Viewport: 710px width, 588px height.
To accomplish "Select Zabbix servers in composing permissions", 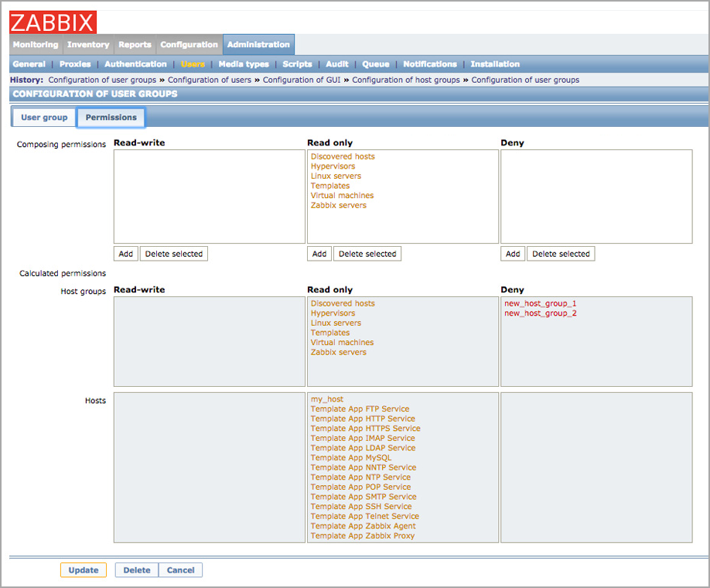I will click(339, 205).
